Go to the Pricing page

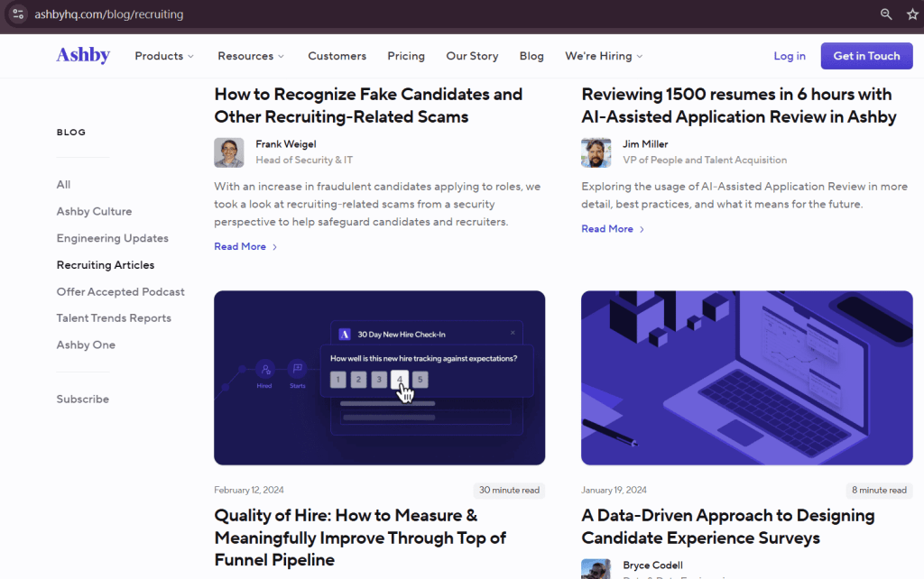(x=406, y=56)
